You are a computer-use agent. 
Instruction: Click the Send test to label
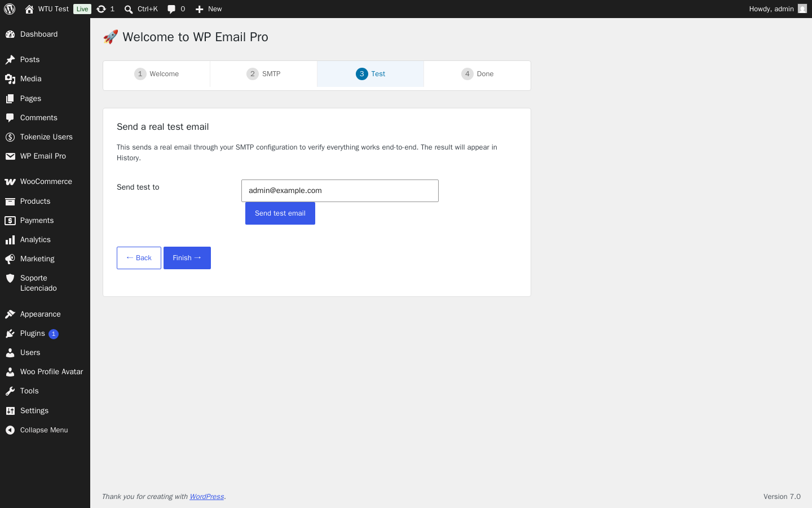(138, 187)
